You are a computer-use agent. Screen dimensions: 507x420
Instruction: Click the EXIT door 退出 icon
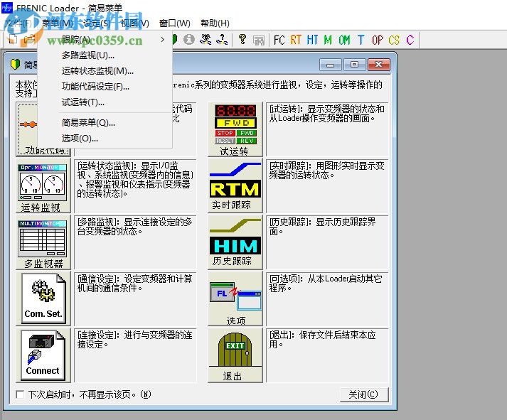235,355
